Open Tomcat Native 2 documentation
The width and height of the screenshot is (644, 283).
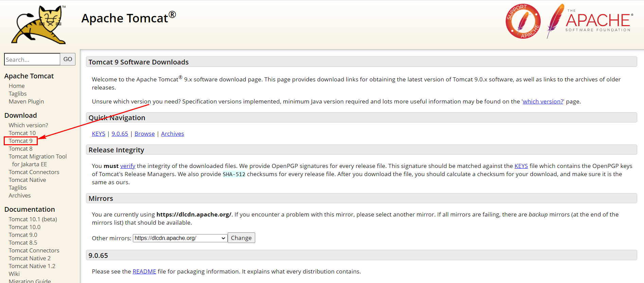pyautogui.click(x=30, y=258)
